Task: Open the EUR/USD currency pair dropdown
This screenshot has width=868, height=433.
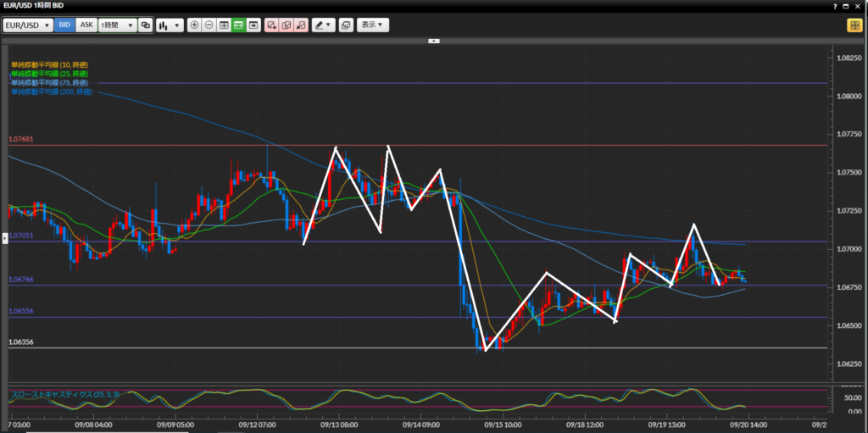Action: click(x=27, y=25)
